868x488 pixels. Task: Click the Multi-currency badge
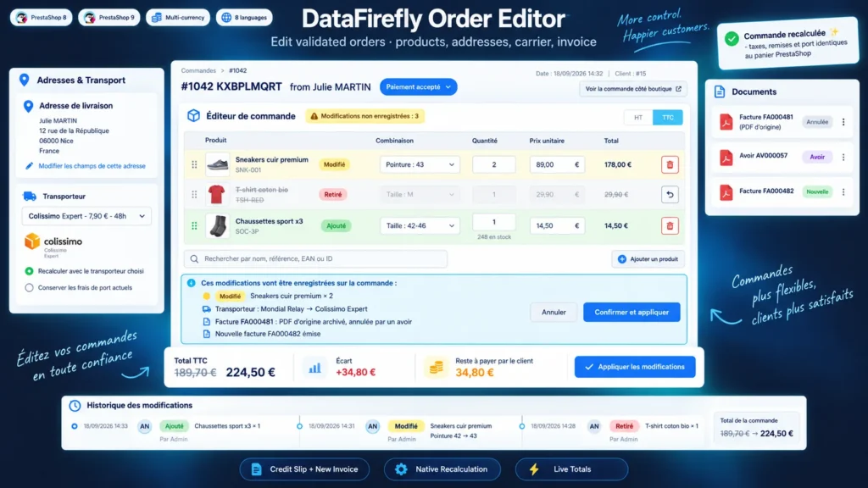[x=178, y=18]
